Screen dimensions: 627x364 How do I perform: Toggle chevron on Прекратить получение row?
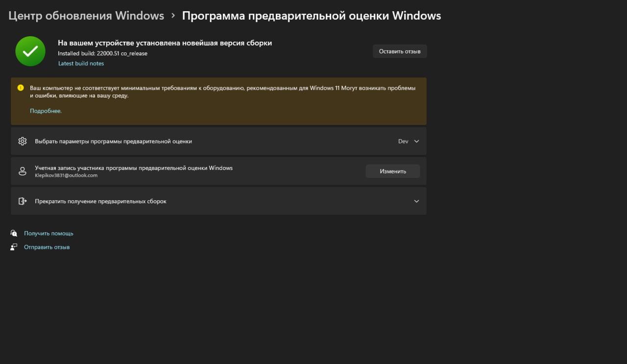coord(417,201)
